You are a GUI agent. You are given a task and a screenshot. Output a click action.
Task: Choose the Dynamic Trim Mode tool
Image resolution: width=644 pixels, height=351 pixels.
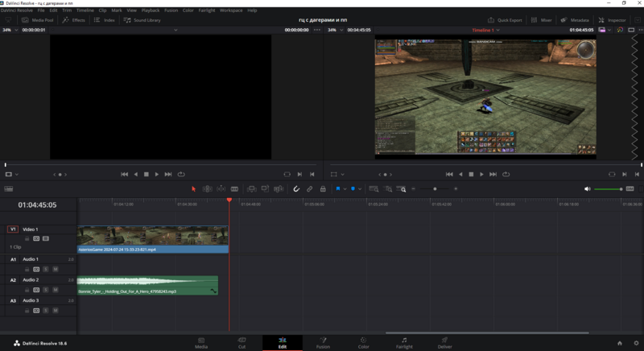pos(221,189)
